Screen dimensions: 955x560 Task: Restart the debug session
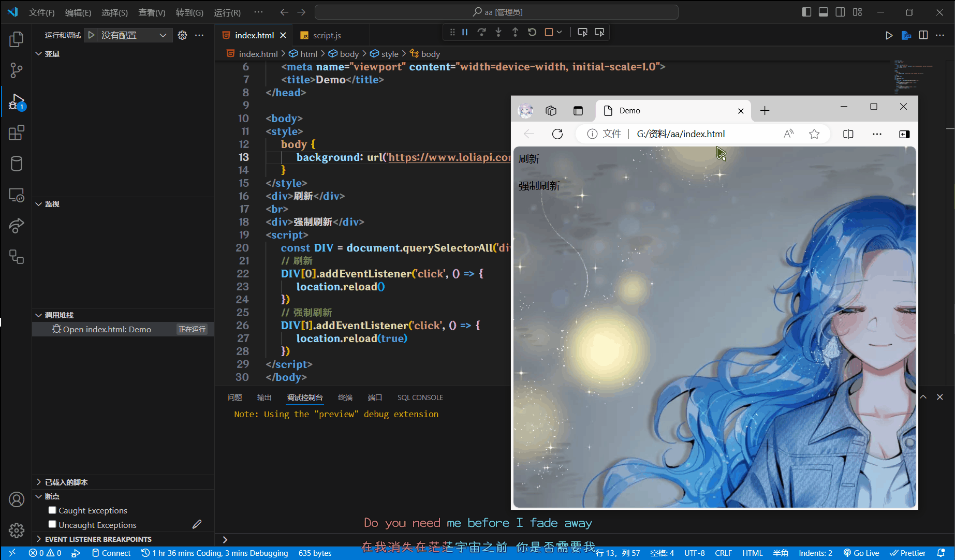click(532, 32)
